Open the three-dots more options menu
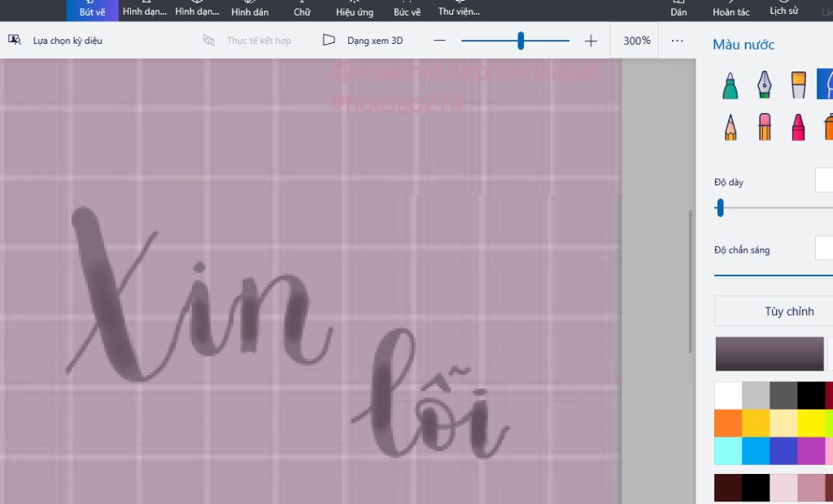Screen dimensions: 833x504 [x=677, y=41]
